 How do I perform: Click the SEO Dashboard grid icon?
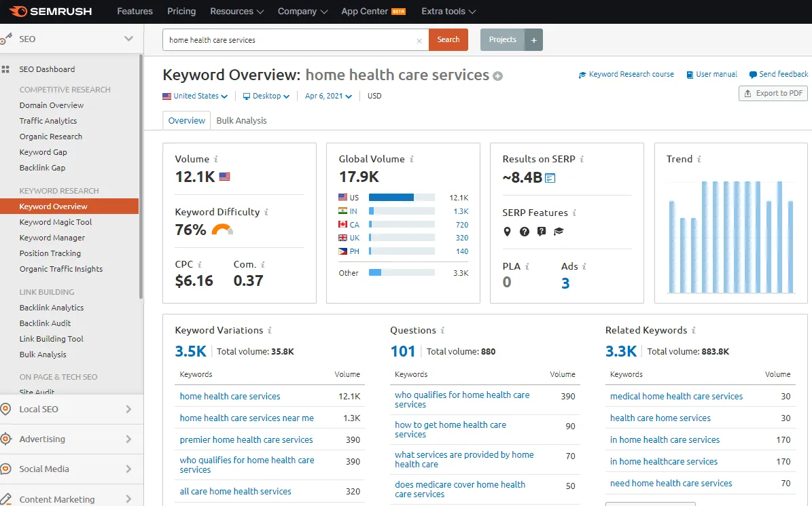point(6,69)
